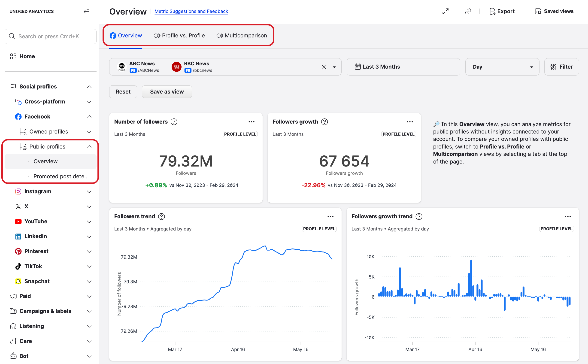This screenshot has height=364, width=588.
Task: Click the Save as view button
Action: click(x=167, y=91)
